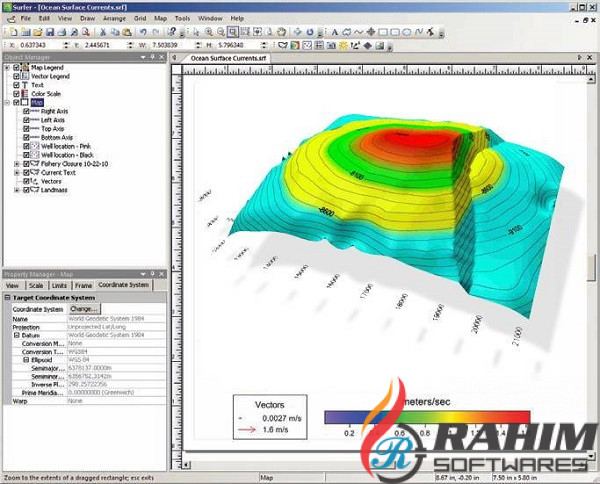Expand the Fishery Closure 10-22-10 node
This screenshot has height=484, width=600.
click(x=15, y=164)
